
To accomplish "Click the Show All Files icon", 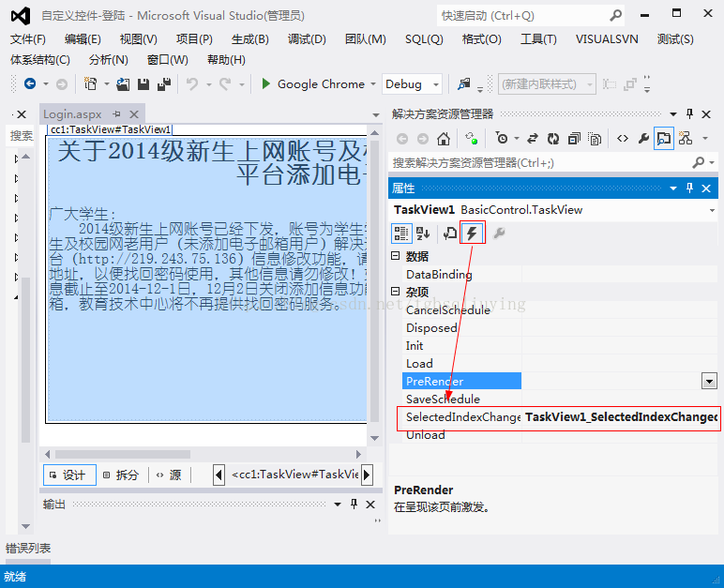I will point(595,139).
